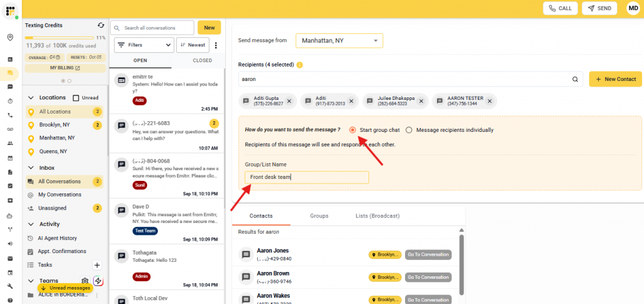Open the Lists (Broadcast) tab
Image resolution: width=644 pixels, height=304 pixels.
pyautogui.click(x=377, y=215)
